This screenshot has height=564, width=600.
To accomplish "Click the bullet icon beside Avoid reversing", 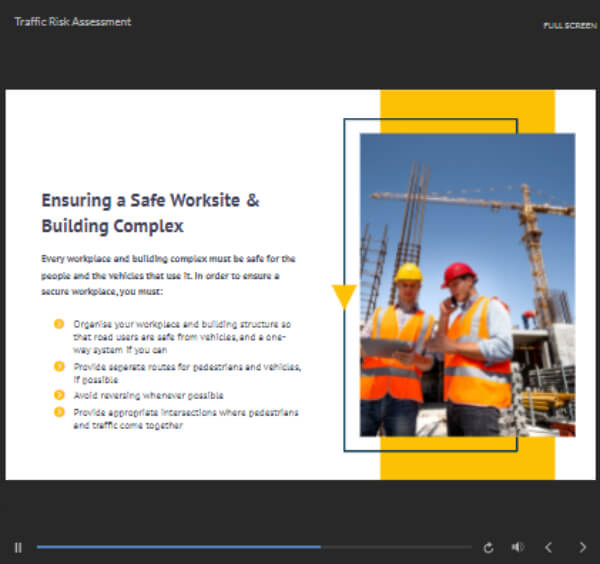I will tap(59, 395).
